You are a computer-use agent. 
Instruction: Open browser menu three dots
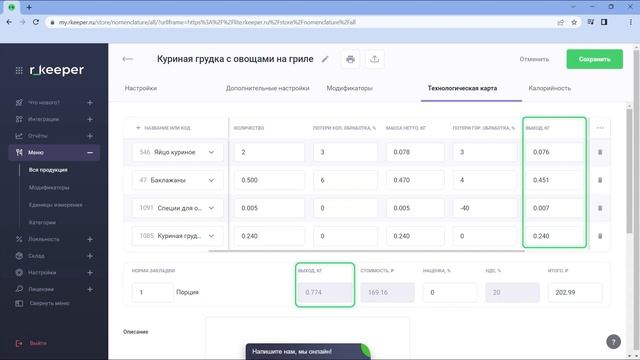point(631,22)
